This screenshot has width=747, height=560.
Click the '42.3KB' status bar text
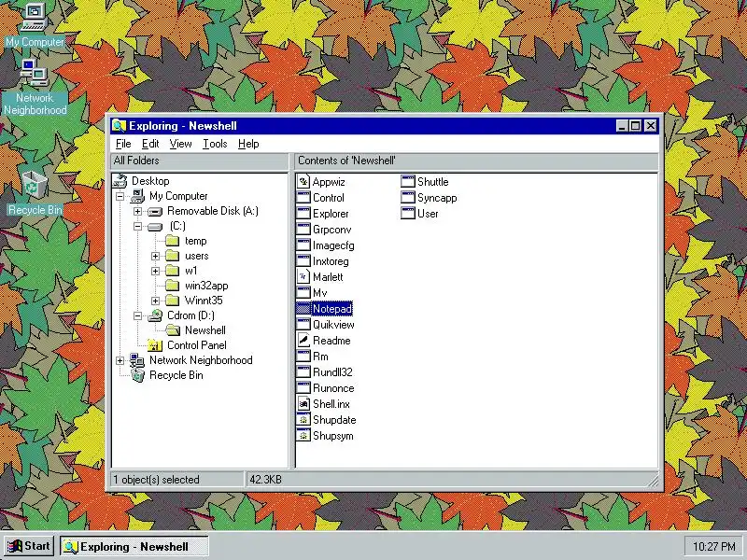click(x=265, y=480)
